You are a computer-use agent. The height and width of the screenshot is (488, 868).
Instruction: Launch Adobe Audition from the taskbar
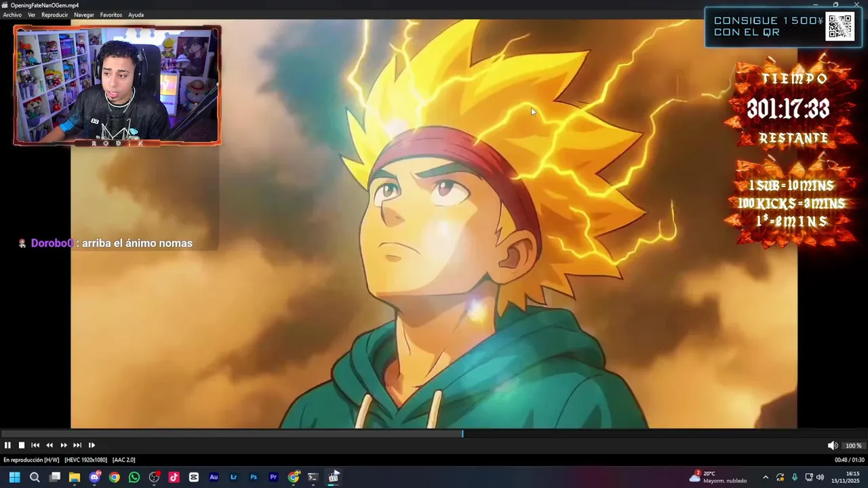pyautogui.click(x=214, y=477)
